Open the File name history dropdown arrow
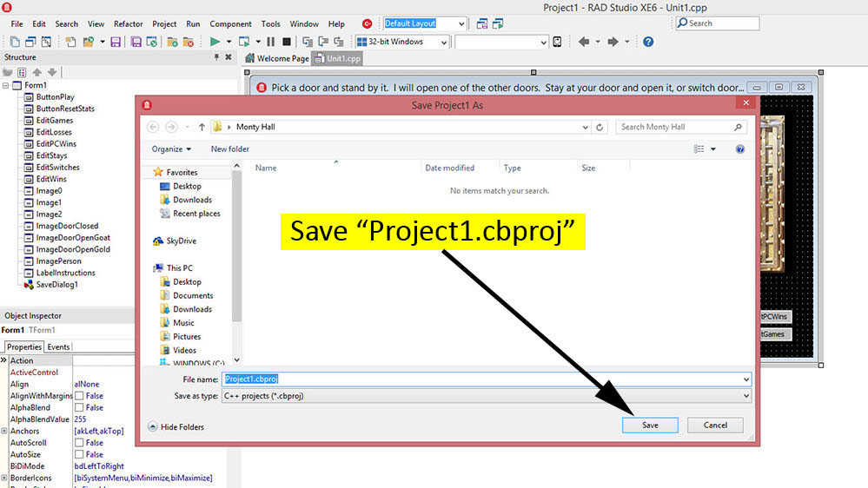The height and width of the screenshot is (488, 868). [746, 379]
